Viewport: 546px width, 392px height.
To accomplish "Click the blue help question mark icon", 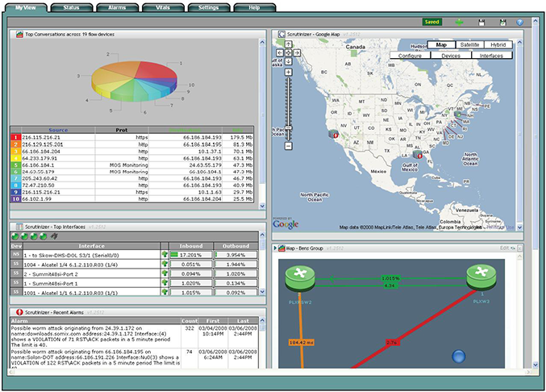I will (520, 23).
